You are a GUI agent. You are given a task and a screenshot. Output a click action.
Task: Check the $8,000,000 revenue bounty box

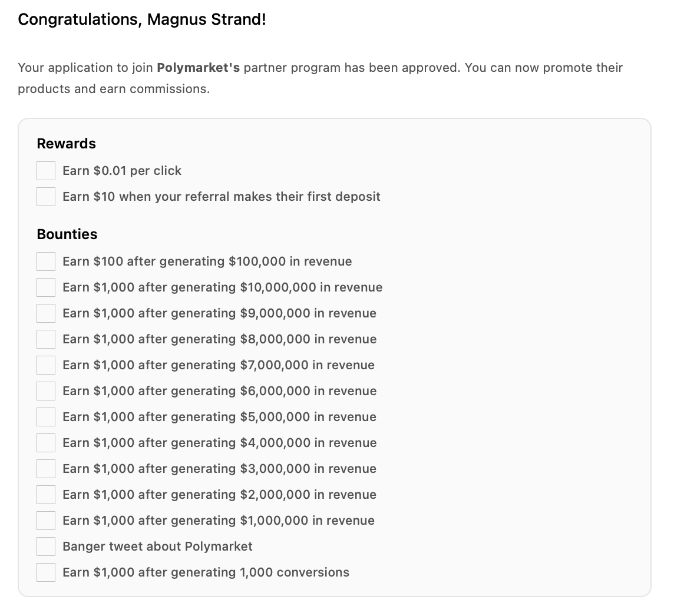click(46, 339)
